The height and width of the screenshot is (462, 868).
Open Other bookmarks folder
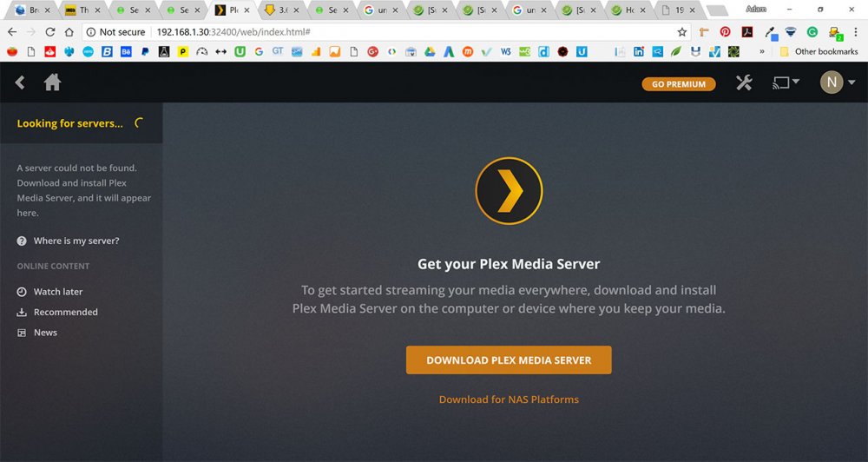[819, 51]
